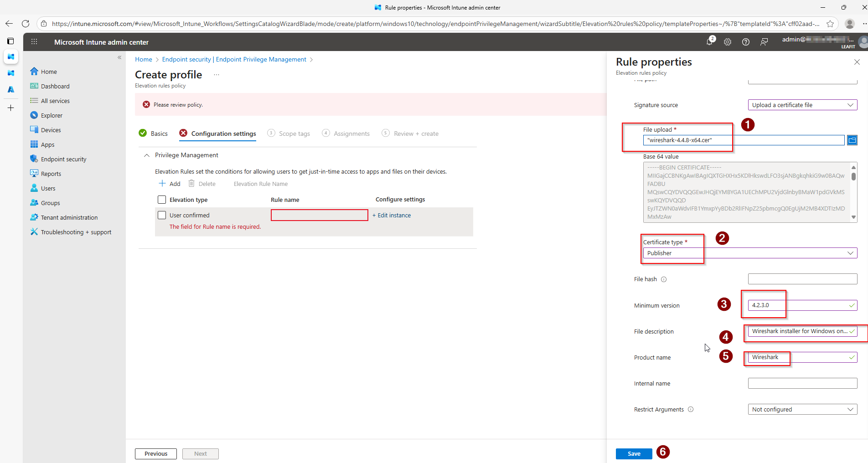Click the browser address bar URL

click(435, 24)
